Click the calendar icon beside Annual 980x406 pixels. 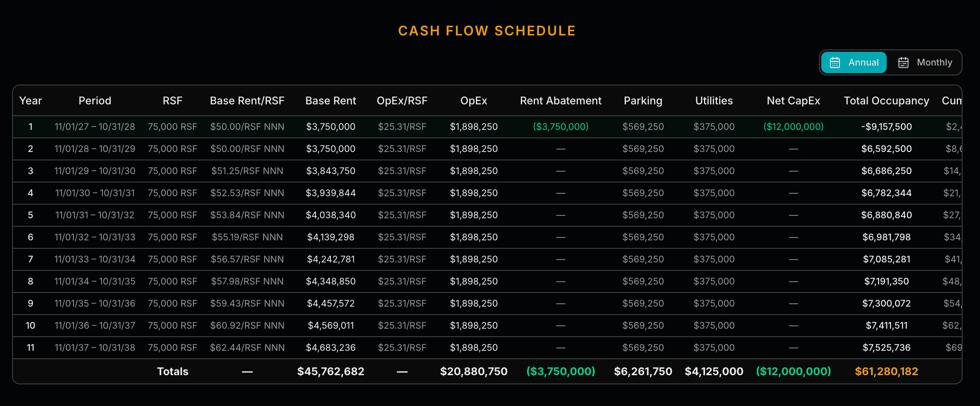coord(835,62)
